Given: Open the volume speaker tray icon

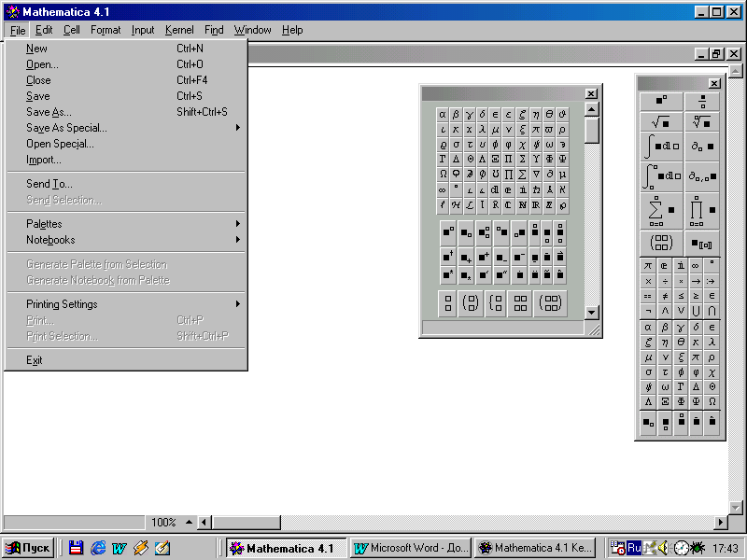Looking at the screenshot, I should click(x=663, y=548).
